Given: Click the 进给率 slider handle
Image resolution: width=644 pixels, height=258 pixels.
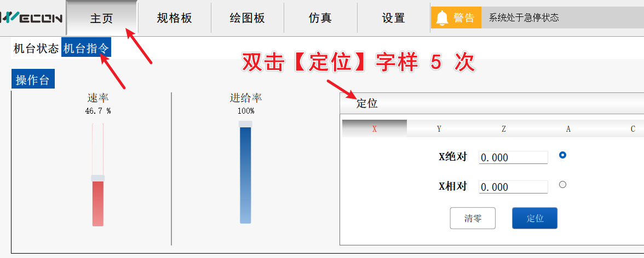Looking at the screenshot, I should pyautogui.click(x=245, y=124).
